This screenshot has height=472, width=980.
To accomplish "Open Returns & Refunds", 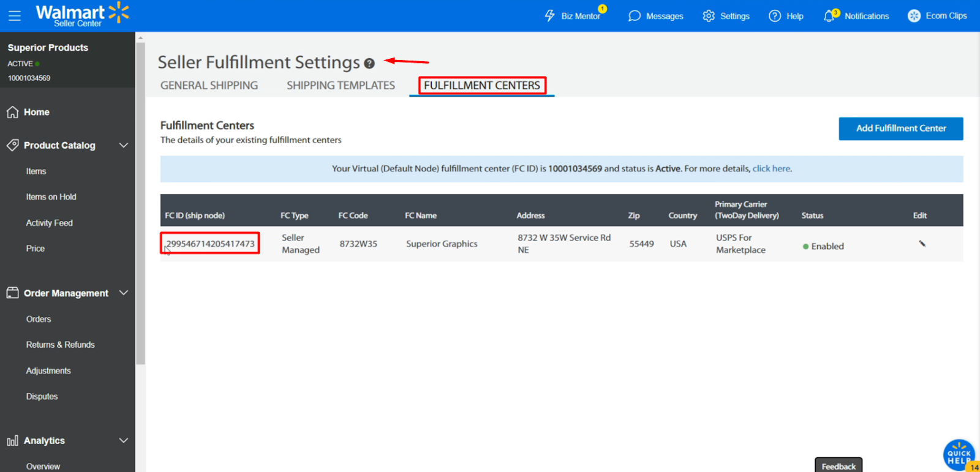I will pyautogui.click(x=60, y=345).
